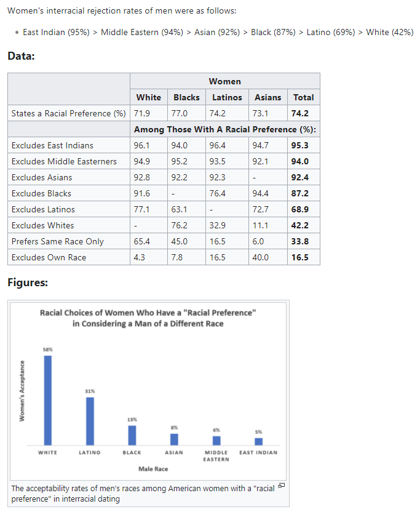420x509 pixels.
Task: Click the 'Excludes East Indians' row label
Action: 68,145
